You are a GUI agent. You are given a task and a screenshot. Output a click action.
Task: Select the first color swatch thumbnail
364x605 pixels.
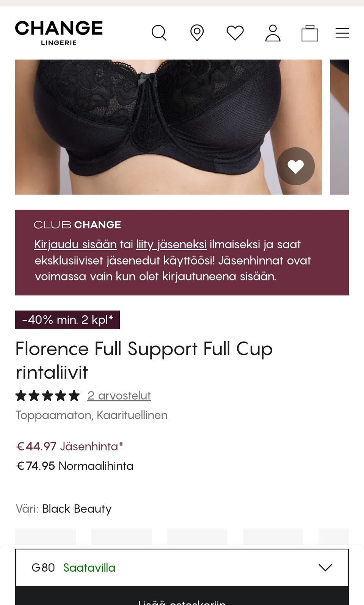pos(45,537)
